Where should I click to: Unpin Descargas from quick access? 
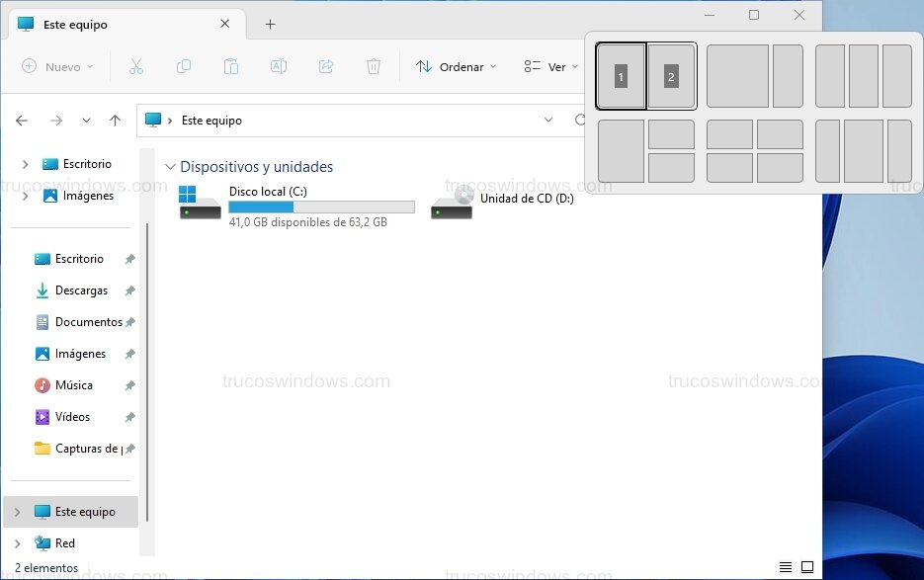coord(129,290)
